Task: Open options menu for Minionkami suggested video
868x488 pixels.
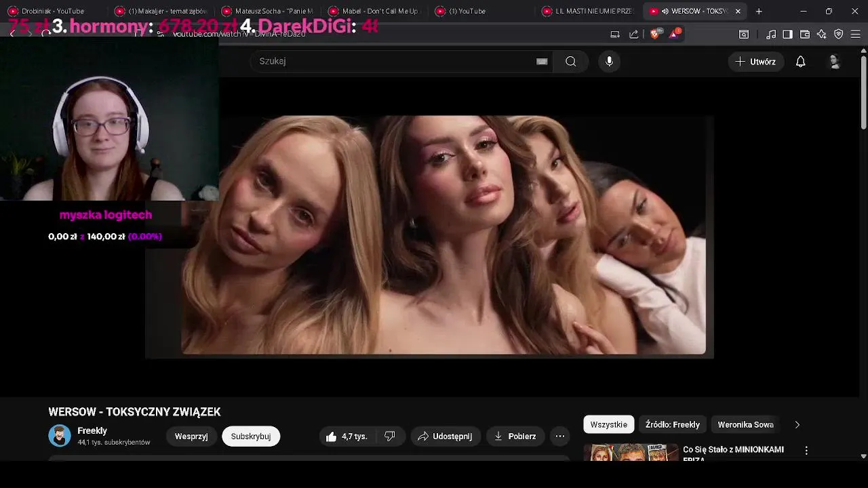Action: coord(806,450)
